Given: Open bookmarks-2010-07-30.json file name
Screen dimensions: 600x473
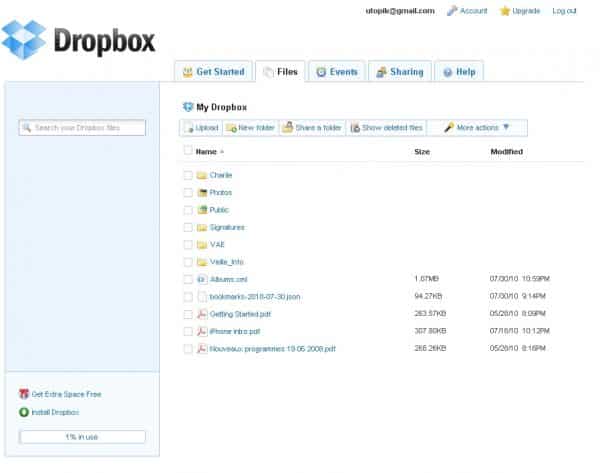Looking at the screenshot, I should [x=255, y=297].
